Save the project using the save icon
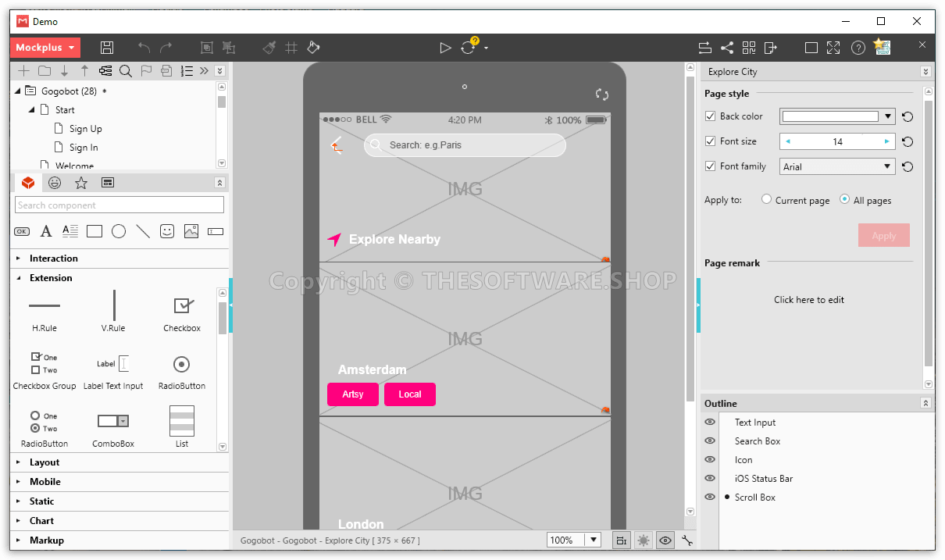This screenshot has width=945, height=560. [107, 48]
